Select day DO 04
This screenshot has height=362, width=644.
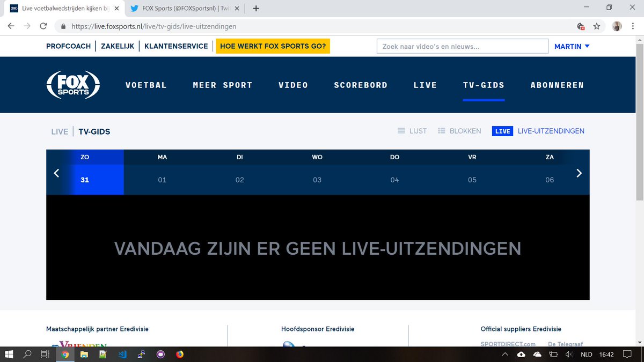(395, 172)
